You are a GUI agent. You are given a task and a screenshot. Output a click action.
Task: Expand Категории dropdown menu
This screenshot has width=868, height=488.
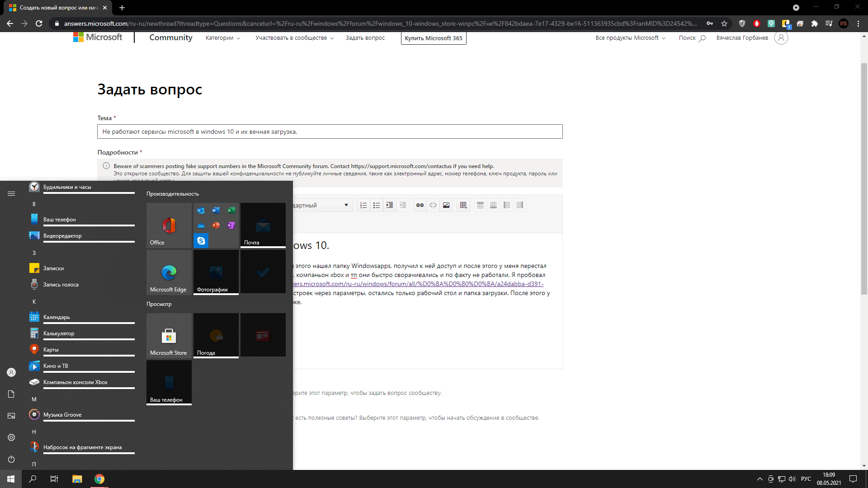(x=223, y=38)
